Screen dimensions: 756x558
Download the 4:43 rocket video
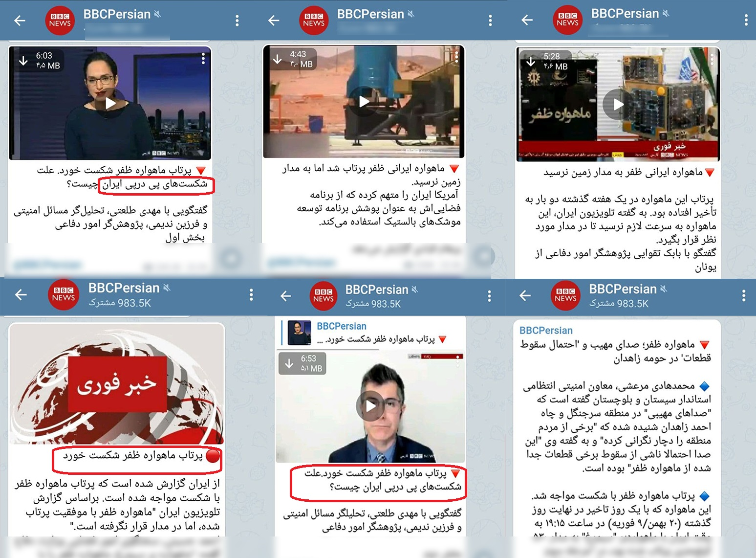pyautogui.click(x=277, y=59)
